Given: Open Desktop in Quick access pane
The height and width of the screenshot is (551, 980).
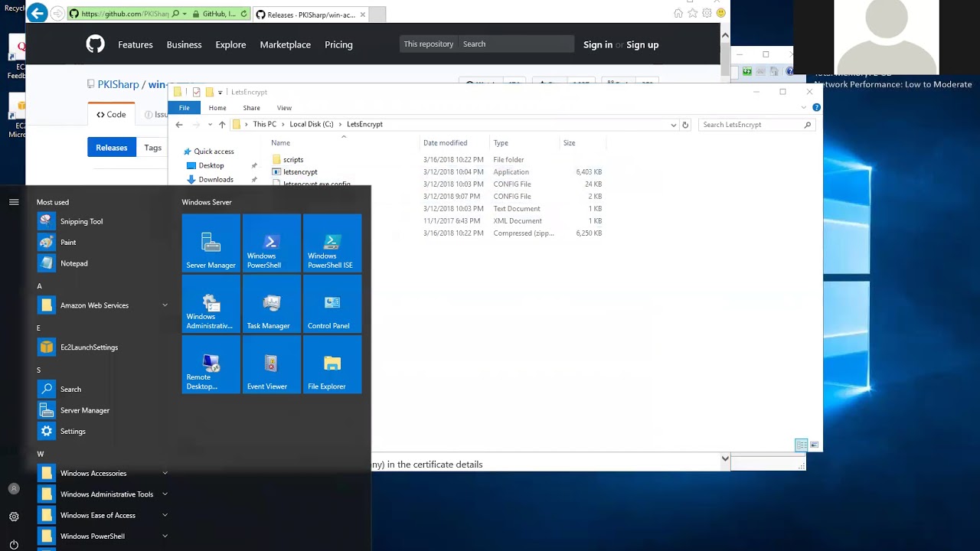Looking at the screenshot, I should (211, 165).
